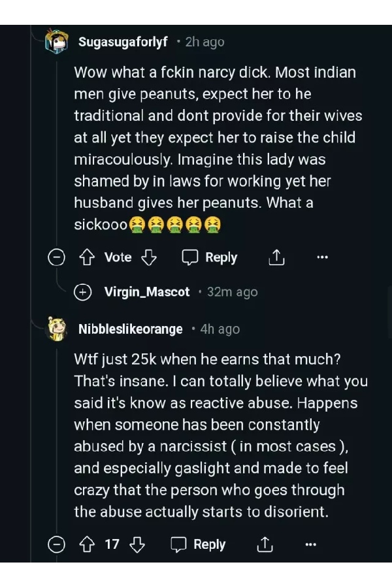The width and height of the screenshot is (392, 588).
Task: Upvote the Sugasugaforlyf comment
Action: 88,257
